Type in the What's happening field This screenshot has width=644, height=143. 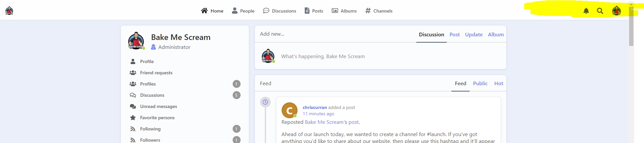click(x=364, y=56)
